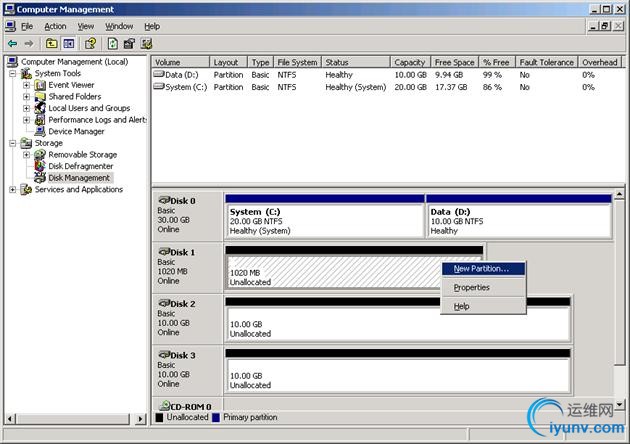Expand the Local Users and Groups node
This screenshot has height=444, width=630.
pos(27,108)
